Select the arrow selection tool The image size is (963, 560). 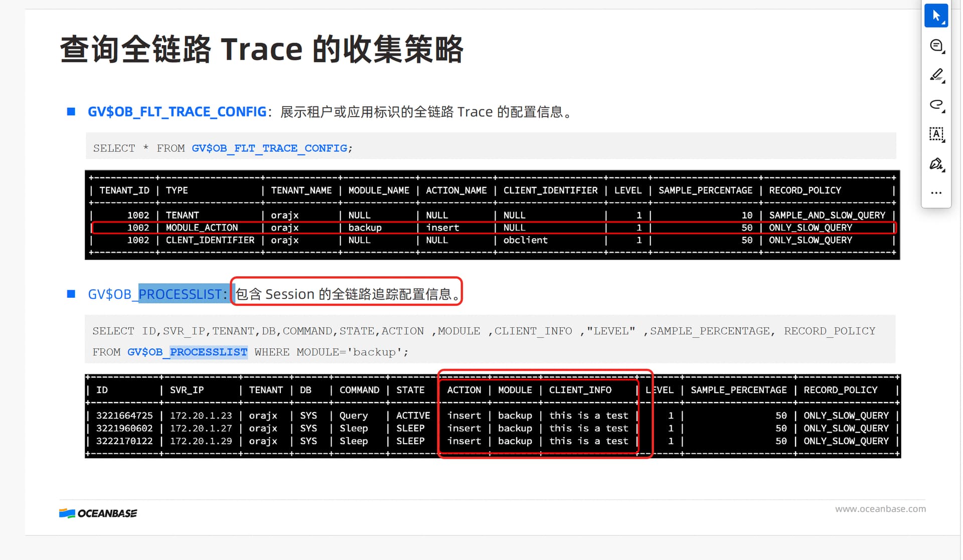936,16
